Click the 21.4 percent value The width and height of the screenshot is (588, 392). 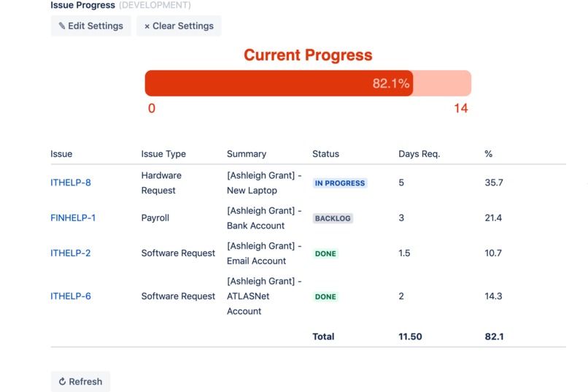coord(493,218)
